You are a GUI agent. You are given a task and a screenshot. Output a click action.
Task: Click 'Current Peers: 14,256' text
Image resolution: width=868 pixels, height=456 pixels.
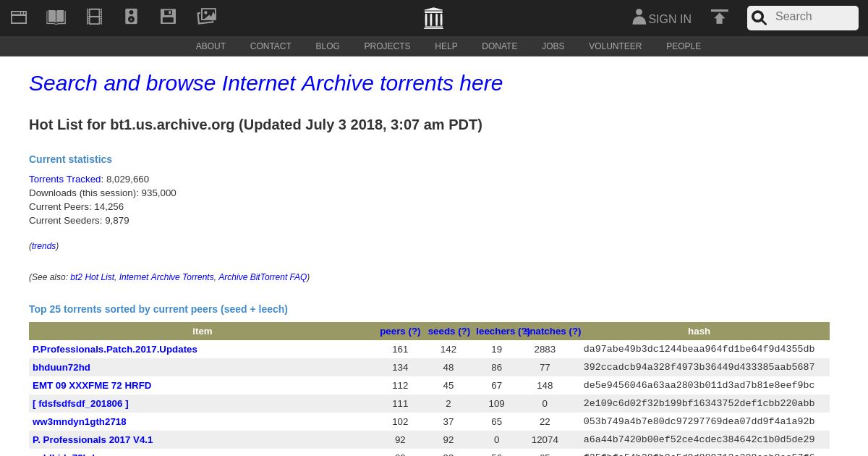point(76,207)
